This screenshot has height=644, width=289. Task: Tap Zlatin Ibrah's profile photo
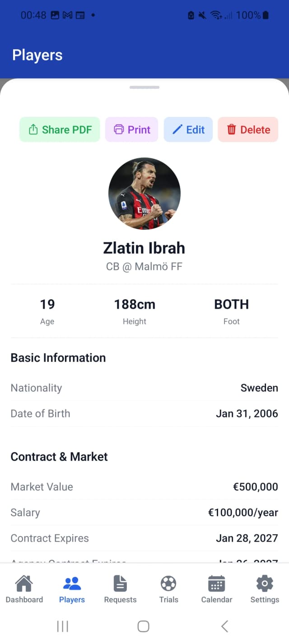pos(144,194)
